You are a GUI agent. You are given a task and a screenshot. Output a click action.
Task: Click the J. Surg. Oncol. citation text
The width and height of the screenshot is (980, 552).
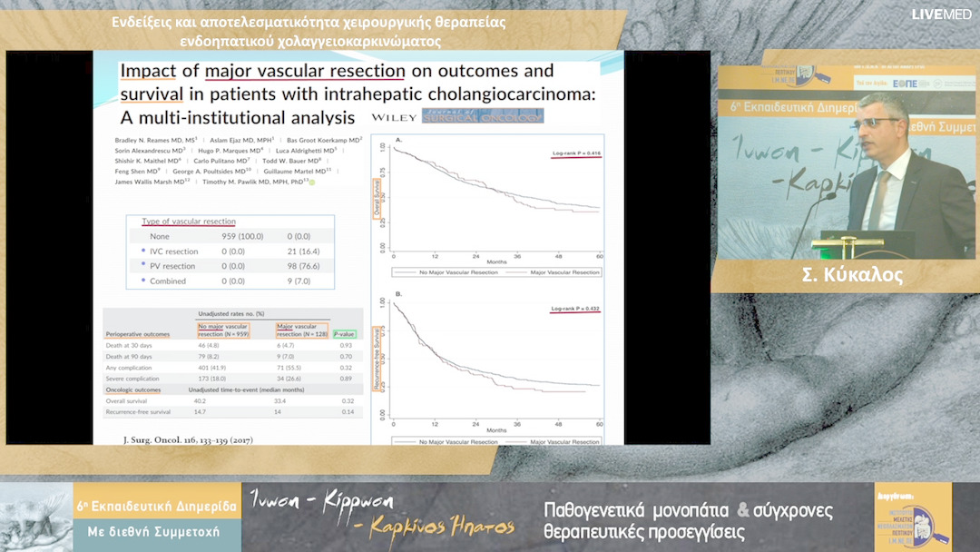pos(188,440)
